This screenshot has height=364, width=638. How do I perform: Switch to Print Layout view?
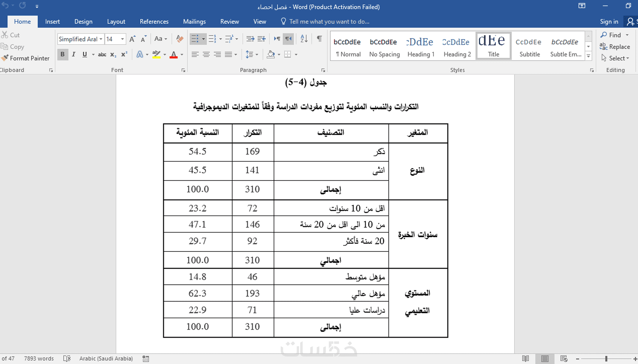(545, 358)
